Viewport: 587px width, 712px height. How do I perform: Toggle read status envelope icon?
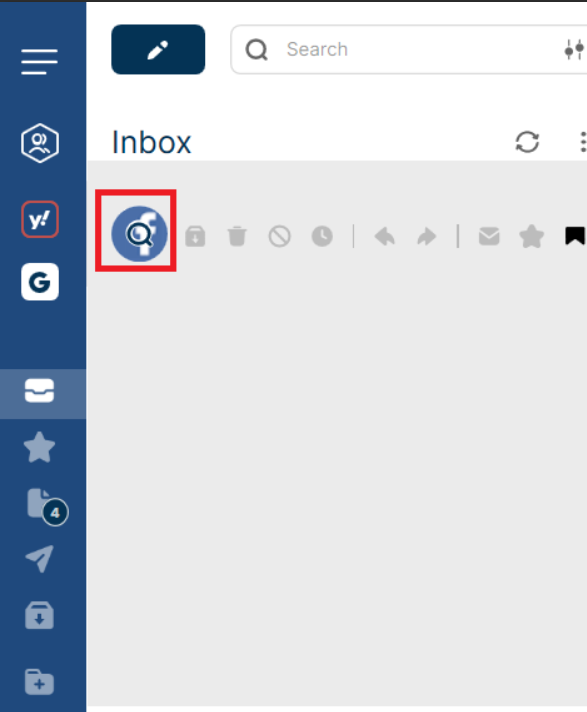click(489, 236)
